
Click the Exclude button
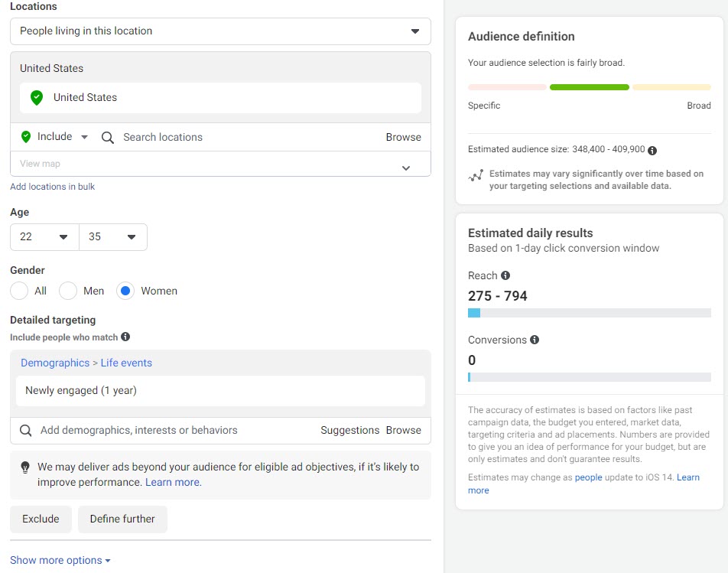coord(41,519)
